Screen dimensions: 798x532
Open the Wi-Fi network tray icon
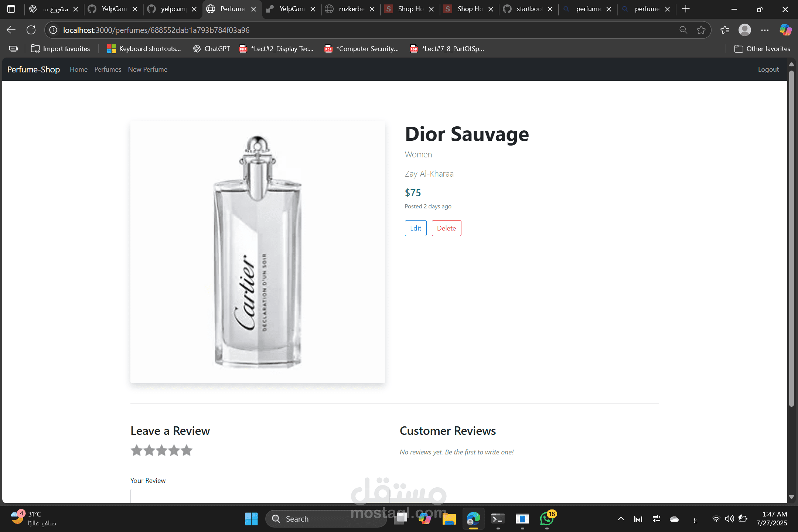(x=716, y=519)
